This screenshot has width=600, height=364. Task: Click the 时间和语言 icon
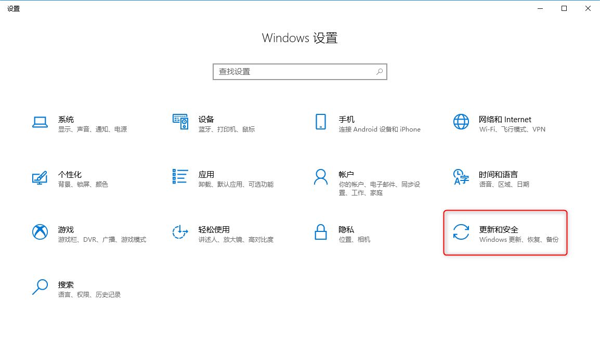461,177
